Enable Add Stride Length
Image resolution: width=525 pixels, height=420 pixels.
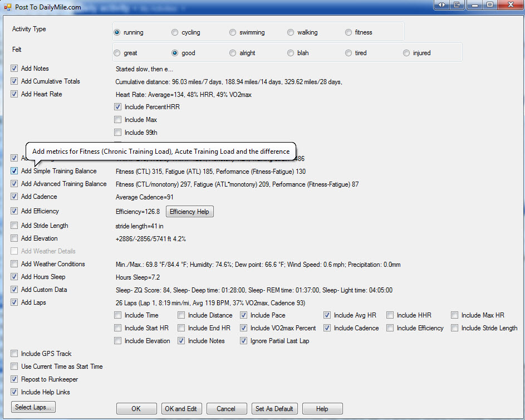pyautogui.click(x=14, y=226)
